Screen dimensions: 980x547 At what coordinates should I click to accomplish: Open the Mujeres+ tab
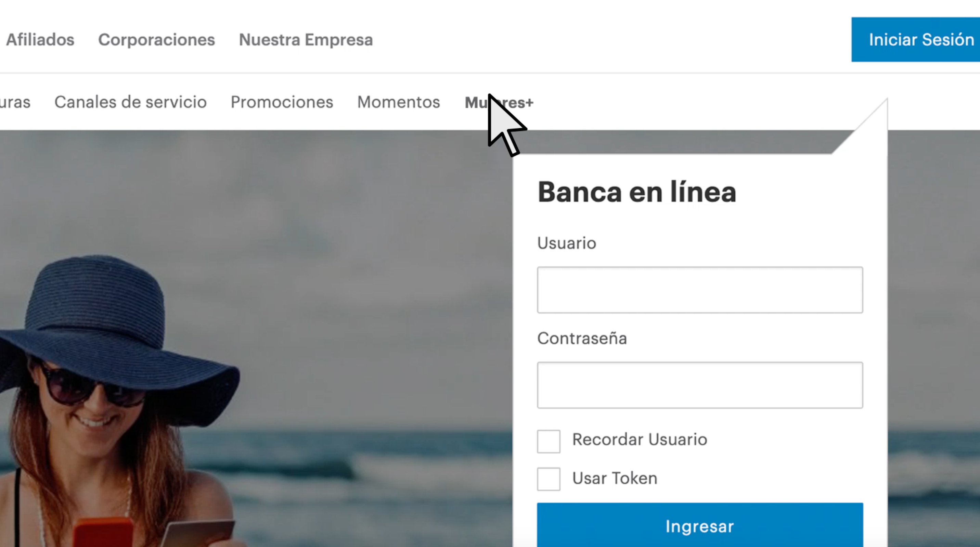499,102
